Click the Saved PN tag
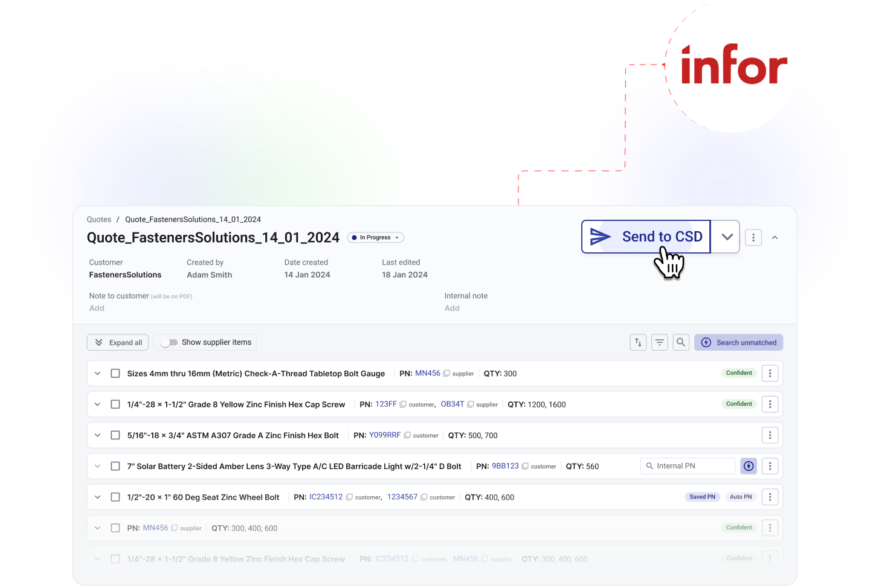This screenshot has width=870, height=588. click(x=702, y=497)
